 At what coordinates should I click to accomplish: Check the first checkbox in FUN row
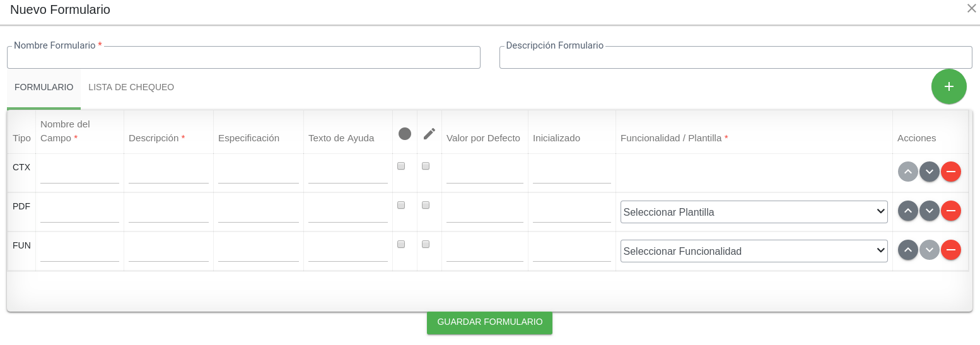[x=401, y=244]
